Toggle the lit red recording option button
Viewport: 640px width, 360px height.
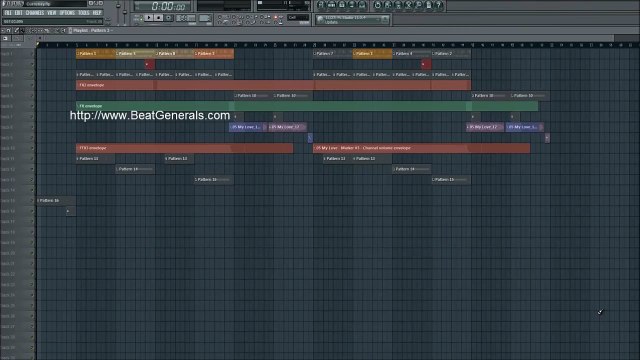276,18
